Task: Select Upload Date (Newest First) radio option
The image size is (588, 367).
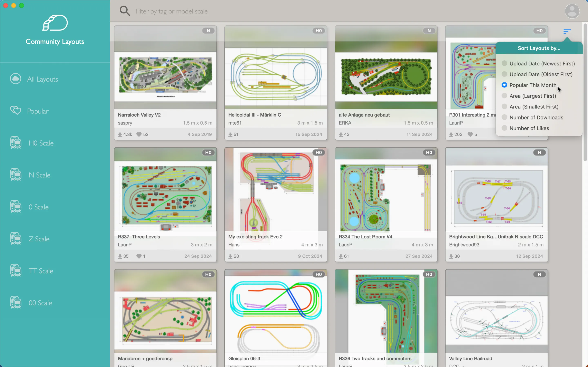Action: pyautogui.click(x=504, y=63)
